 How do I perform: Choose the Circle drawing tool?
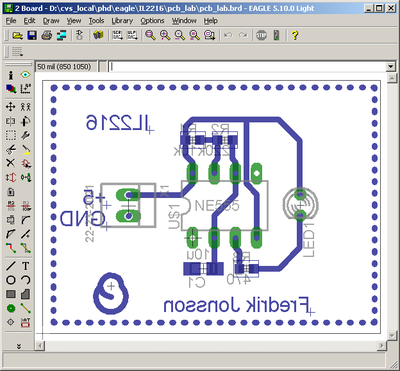11,280
